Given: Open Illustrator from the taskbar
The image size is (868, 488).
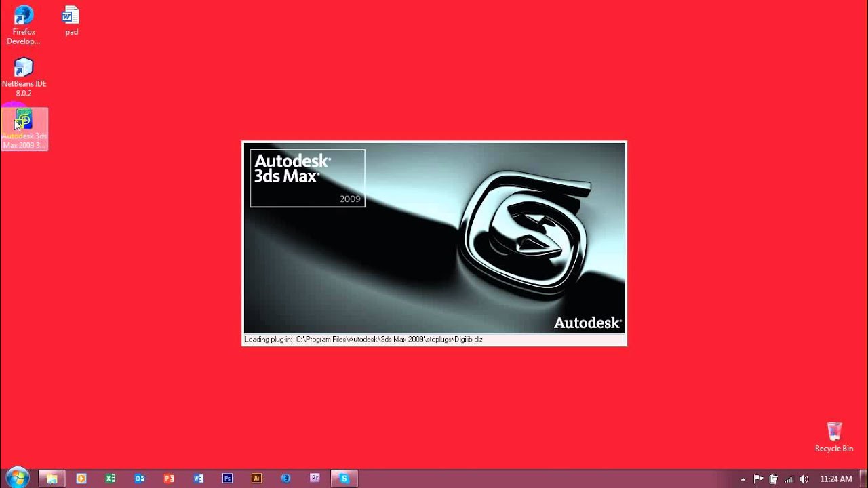Looking at the screenshot, I should click(x=256, y=479).
